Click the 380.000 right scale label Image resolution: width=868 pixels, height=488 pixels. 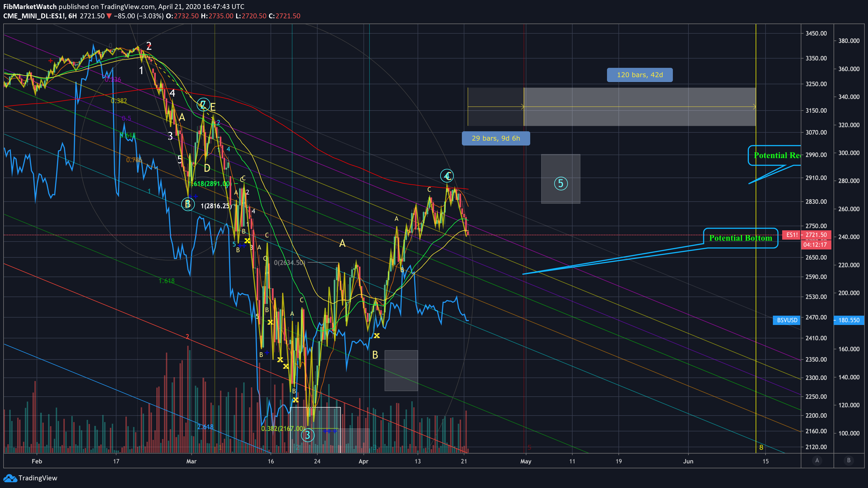pyautogui.click(x=849, y=41)
